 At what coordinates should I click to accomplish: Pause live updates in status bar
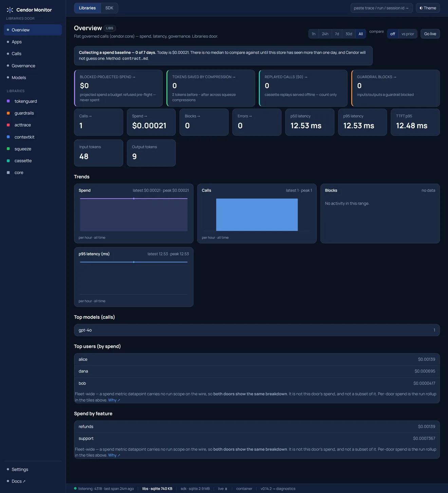point(223,489)
